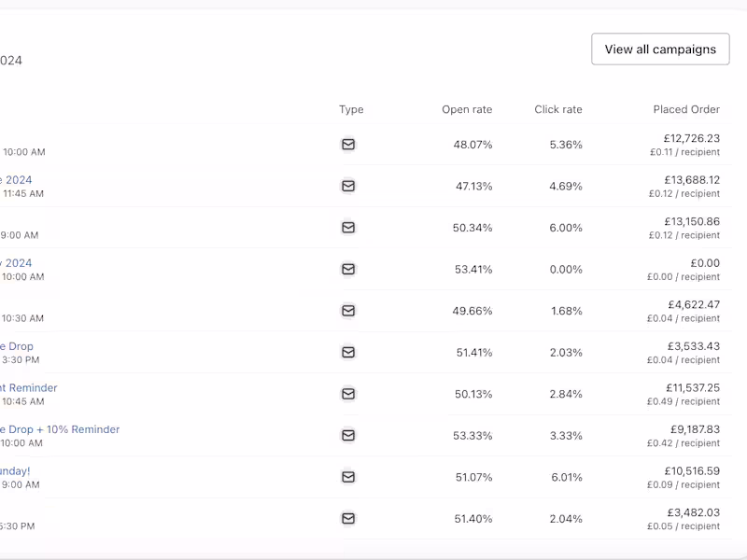Click the email icon in the 53.33% open rate row
This screenshot has height=560, width=747.
click(x=348, y=435)
